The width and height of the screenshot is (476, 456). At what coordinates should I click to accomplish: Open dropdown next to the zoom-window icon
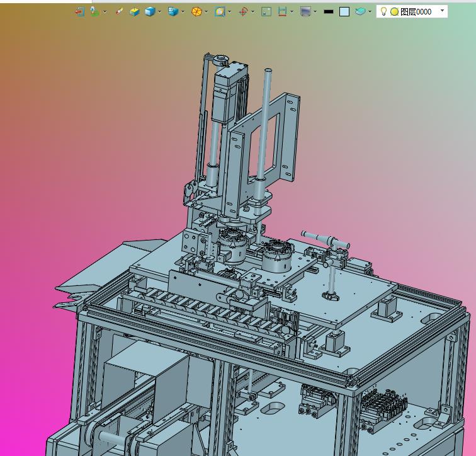[229, 12]
